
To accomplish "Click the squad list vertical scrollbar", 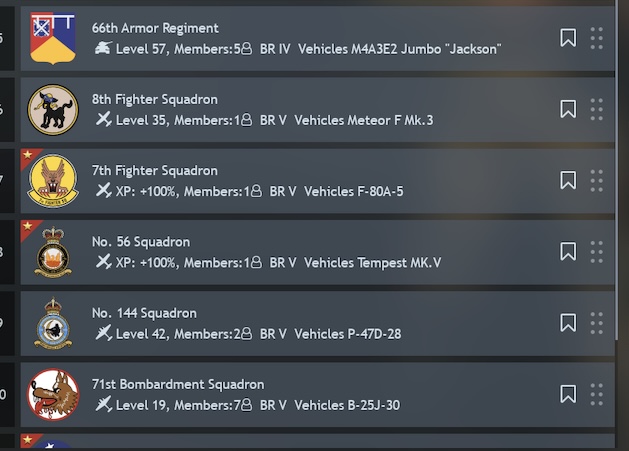I will (618, 169).
